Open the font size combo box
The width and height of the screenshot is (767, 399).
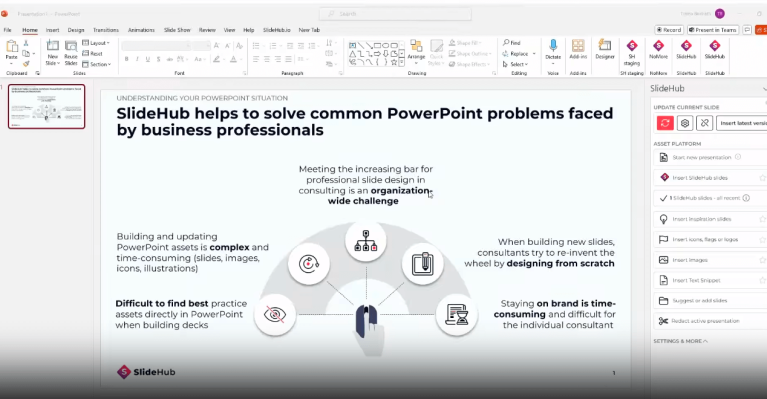point(201,46)
